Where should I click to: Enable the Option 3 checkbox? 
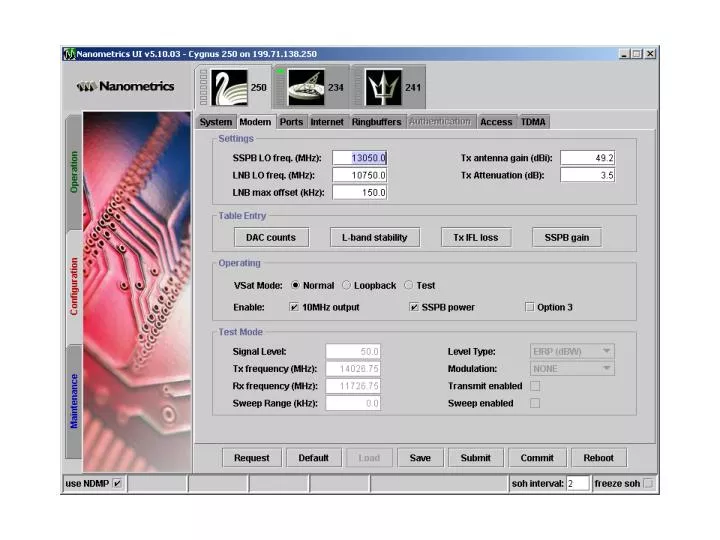(x=529, y=307)
